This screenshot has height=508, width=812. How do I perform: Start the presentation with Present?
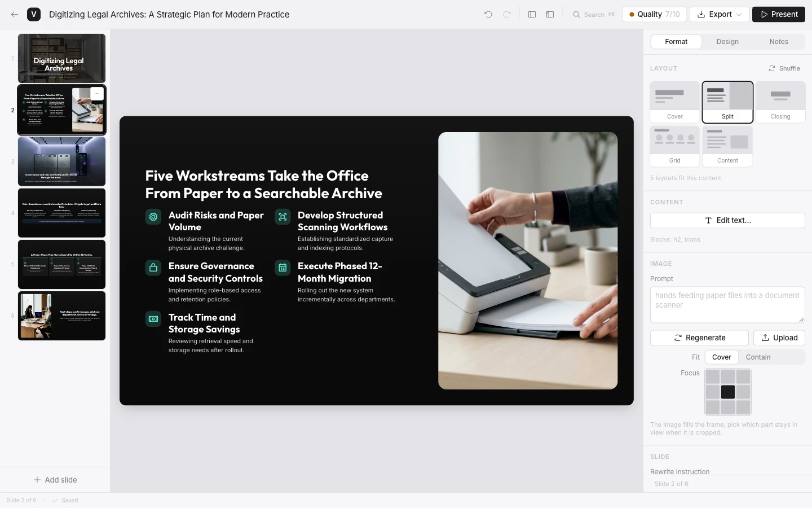779,15
